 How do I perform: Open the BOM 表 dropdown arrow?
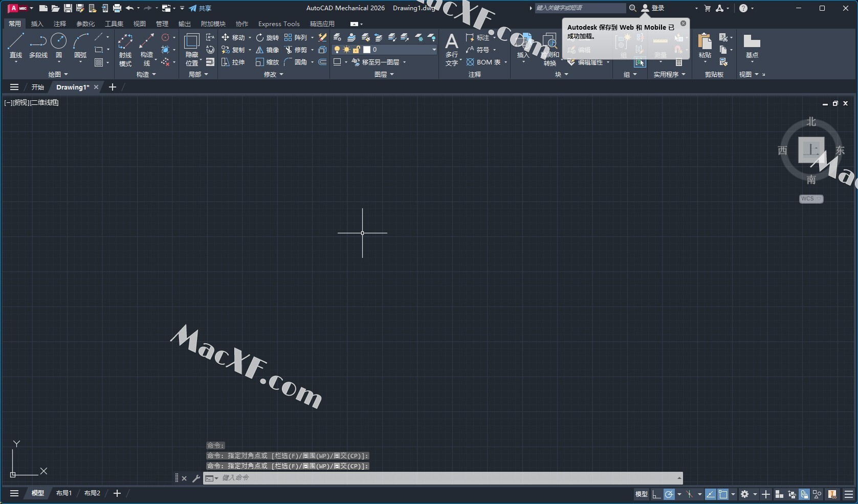tap(505, 62)
